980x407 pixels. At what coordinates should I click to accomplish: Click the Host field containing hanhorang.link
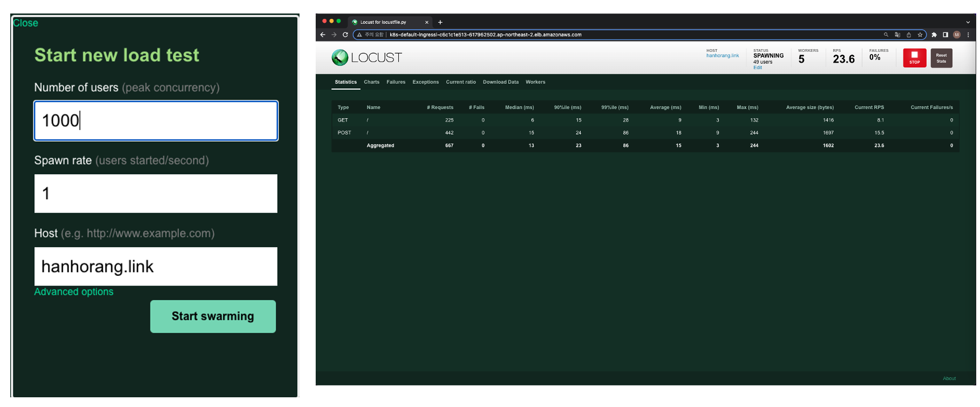coord(156,266)
